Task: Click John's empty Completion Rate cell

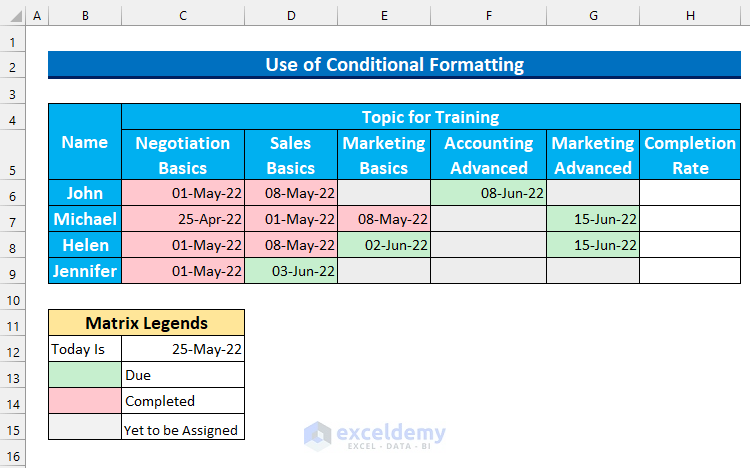Action: pos(690,193)
